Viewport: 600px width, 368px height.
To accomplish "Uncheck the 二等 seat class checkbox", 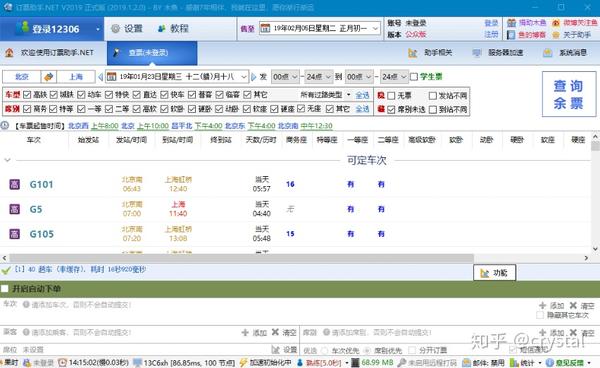I will click(x=109, y=109).
